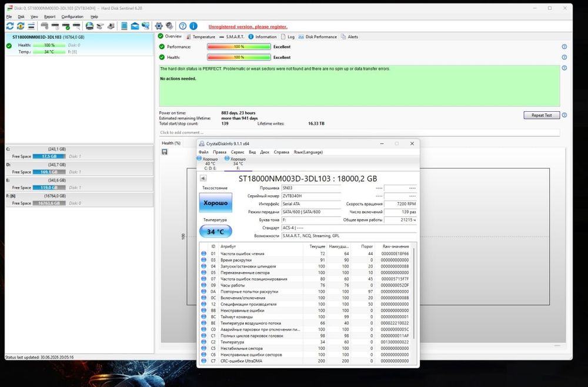Screen dimensions: 588x387
Task: Click the 'Click to add comment' field
Action: tap(359, 133)
